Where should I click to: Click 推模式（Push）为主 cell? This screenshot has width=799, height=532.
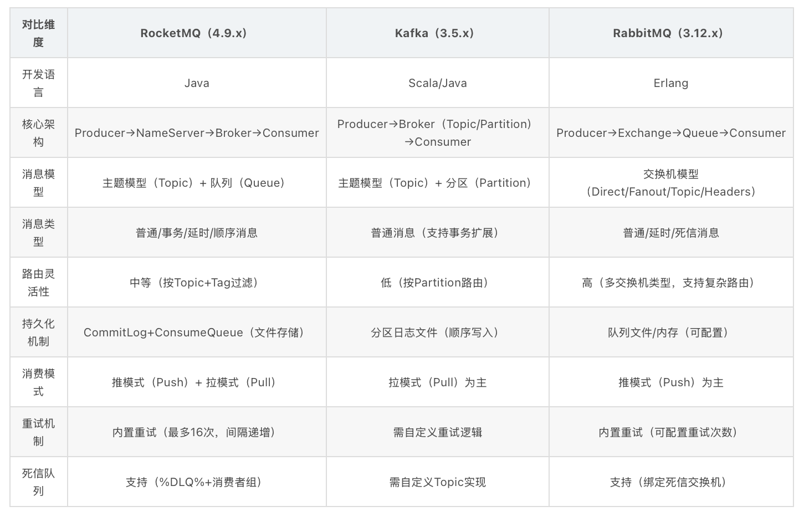click(671, 382)
